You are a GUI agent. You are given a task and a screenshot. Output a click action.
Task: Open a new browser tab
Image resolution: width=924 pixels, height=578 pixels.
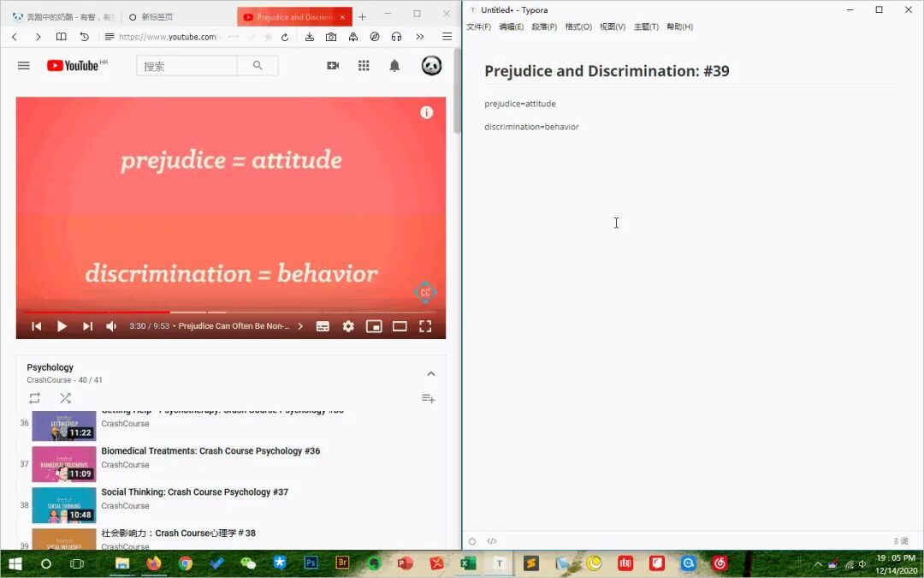(x=363, y=17)
